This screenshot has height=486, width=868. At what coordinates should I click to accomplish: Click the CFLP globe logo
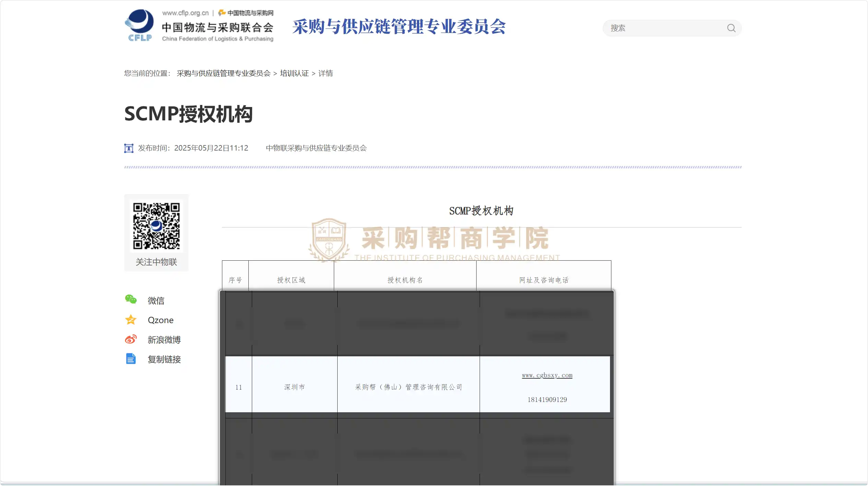pyautogui.click(x=139, y=25)
